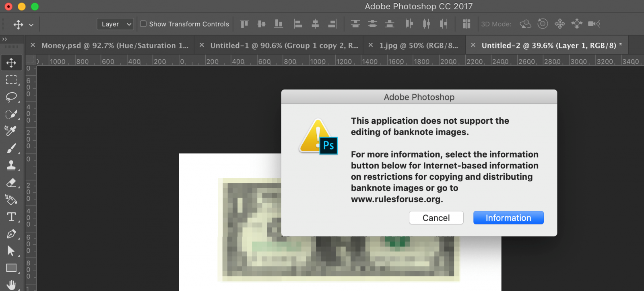
Task: Select the Clone Stamp tool
Action: coord(11,165)
